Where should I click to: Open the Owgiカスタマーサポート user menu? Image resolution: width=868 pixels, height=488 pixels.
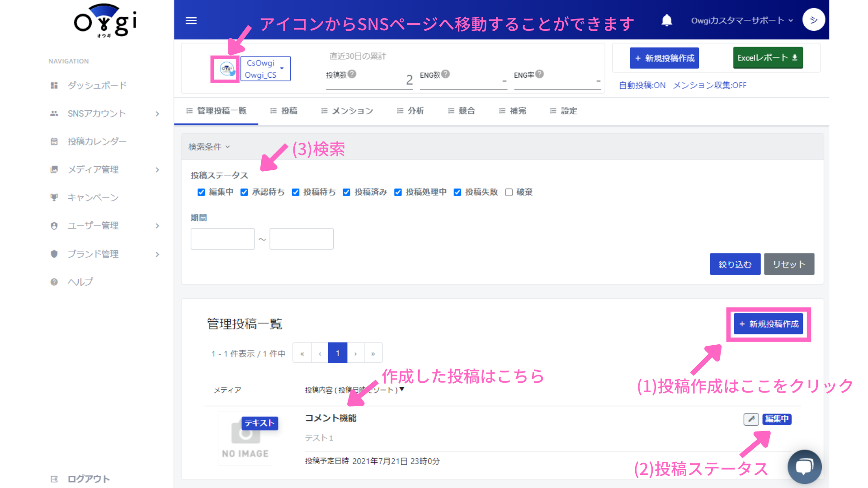(x=742, y=20)
